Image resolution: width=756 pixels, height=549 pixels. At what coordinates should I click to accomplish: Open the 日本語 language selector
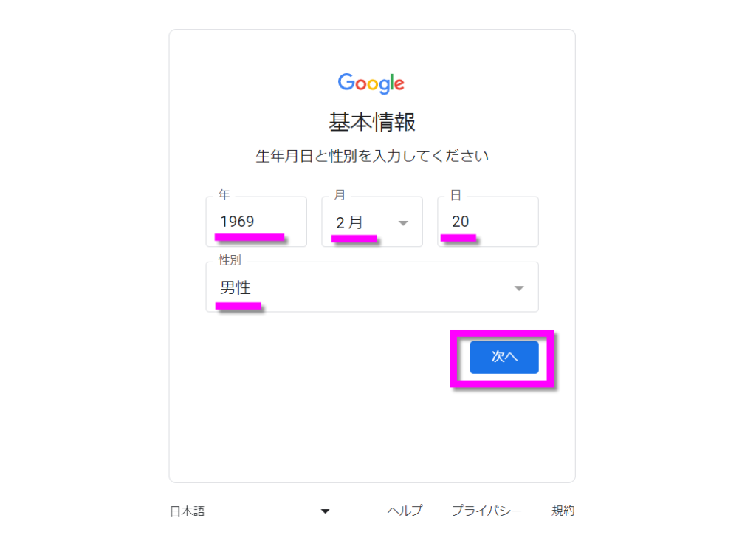click(x=250, y=511)
